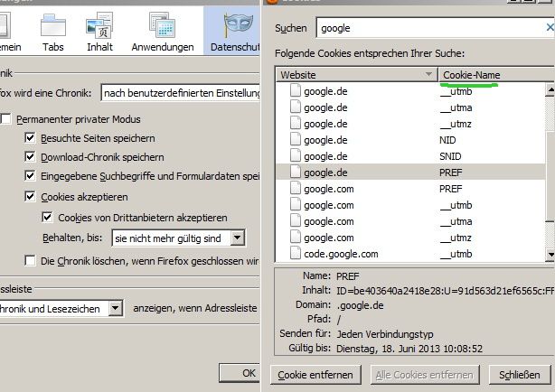This screenshot has height=392, width=555.
Task: Select the google.de __utmz cookie file icon
Action: tap(296, 123)
